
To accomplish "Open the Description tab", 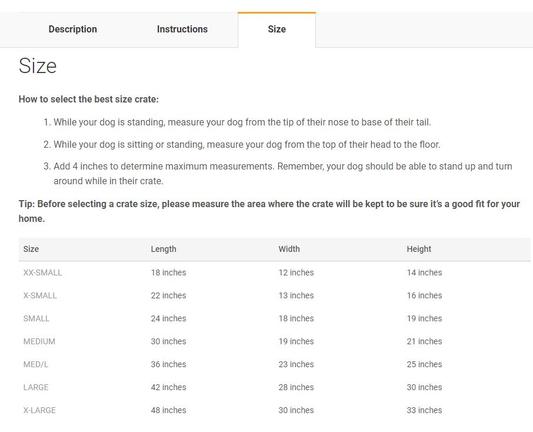I will (73, 29).
